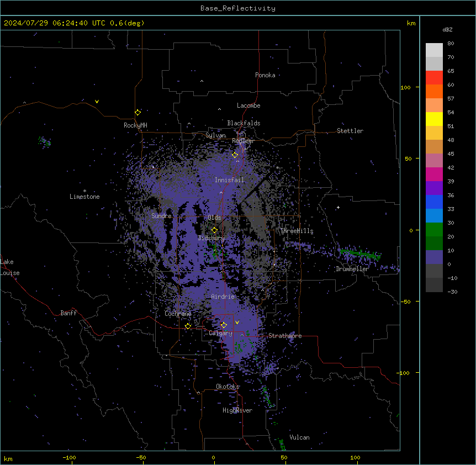Click the yellow V marker northwest of RockyMH
The width and height of the screenshot is (476, 465).
97,102
